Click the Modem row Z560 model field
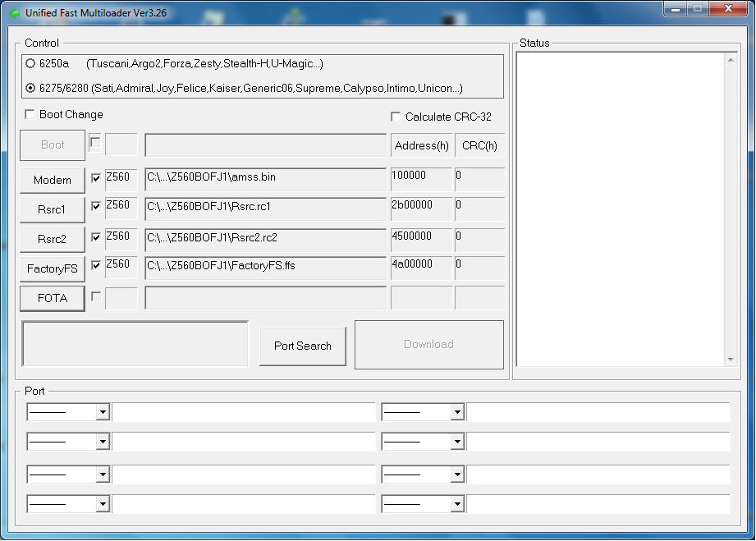The image size is (756, 541). (x=121, y=179)
